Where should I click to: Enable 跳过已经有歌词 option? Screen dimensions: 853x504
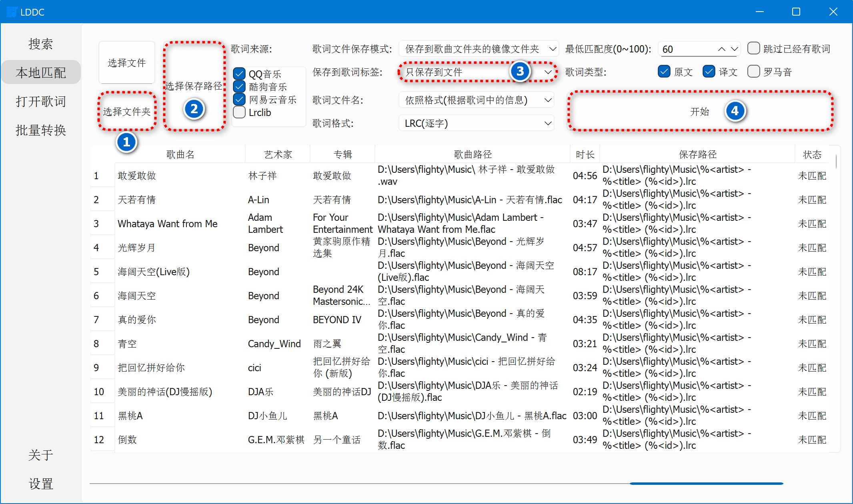point(753,49)
